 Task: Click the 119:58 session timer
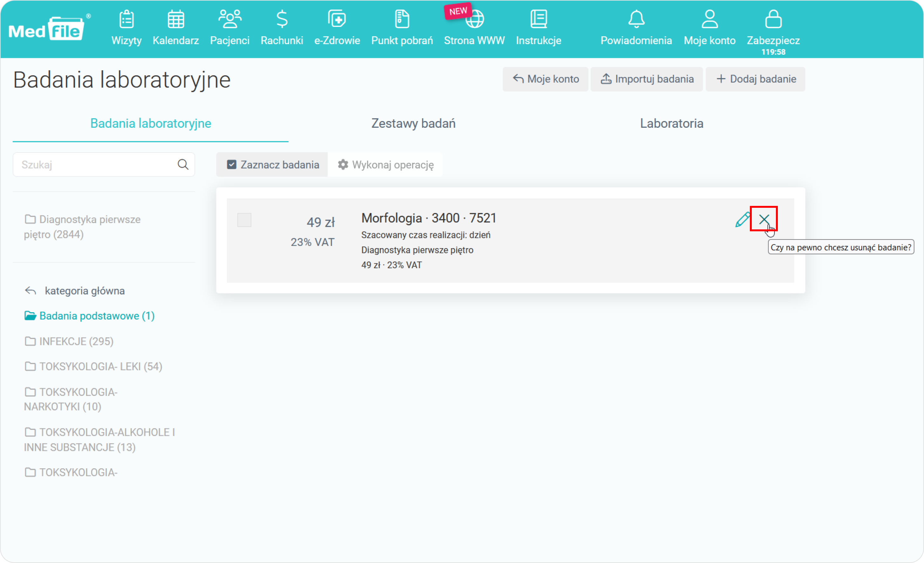pyautogui.click(x=773, y=52)
